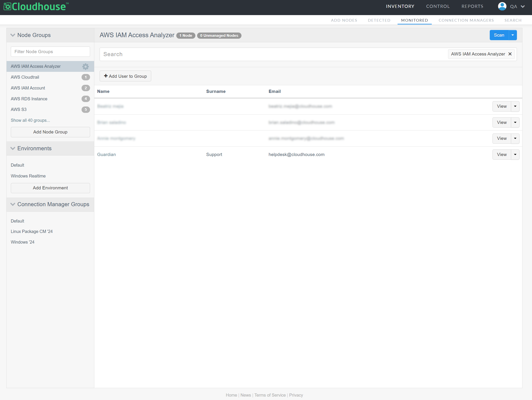Collapse the Environments section
Viewport: 532px width, 400px height.
(13, 149)
